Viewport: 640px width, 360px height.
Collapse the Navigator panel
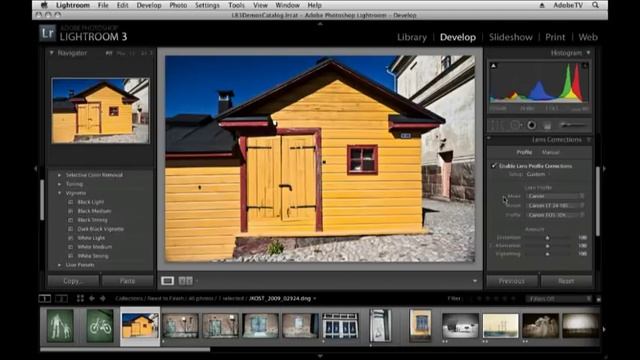pyautogui.click(x=51, y=53)
